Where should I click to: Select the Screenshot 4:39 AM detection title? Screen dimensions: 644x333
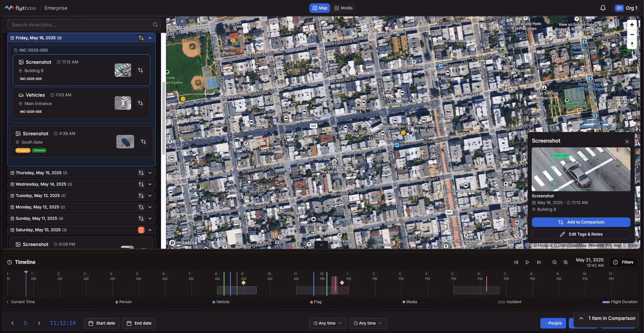pos(36,134)
